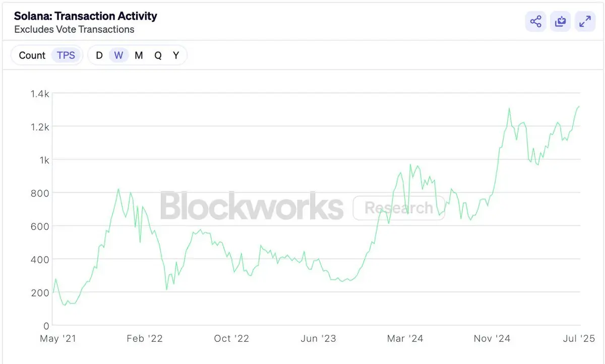
Task: Select the TPS metric toggle
Action: (x=66, y=55)
